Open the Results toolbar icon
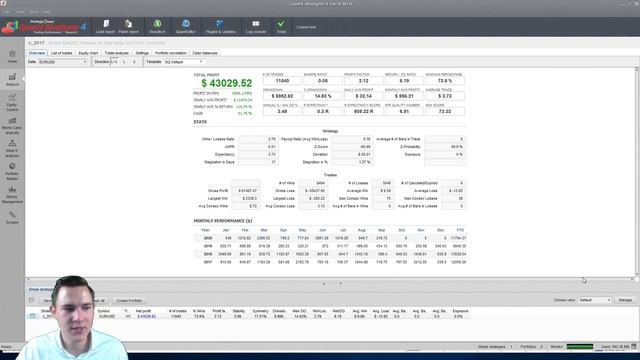Screen dimensions: 640x360 point(157,26)
